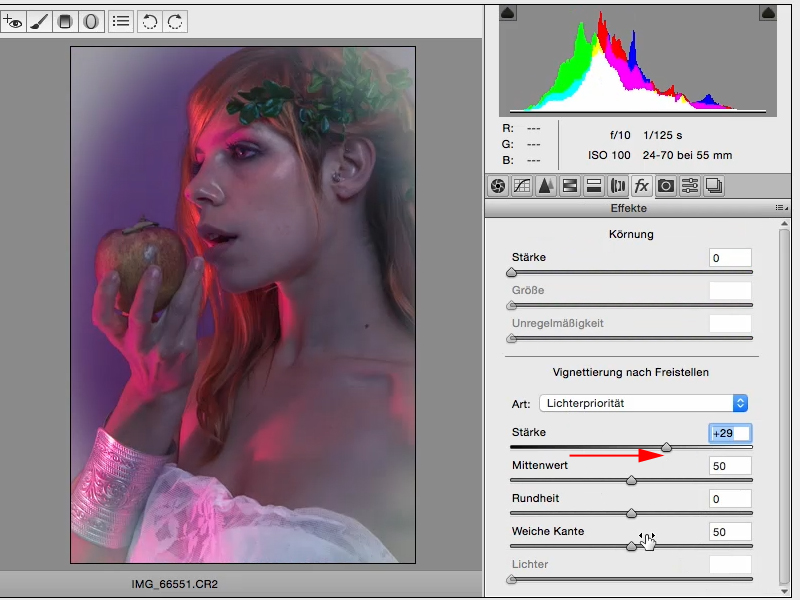Select the Red Eye Removal tool

(13, 22)
